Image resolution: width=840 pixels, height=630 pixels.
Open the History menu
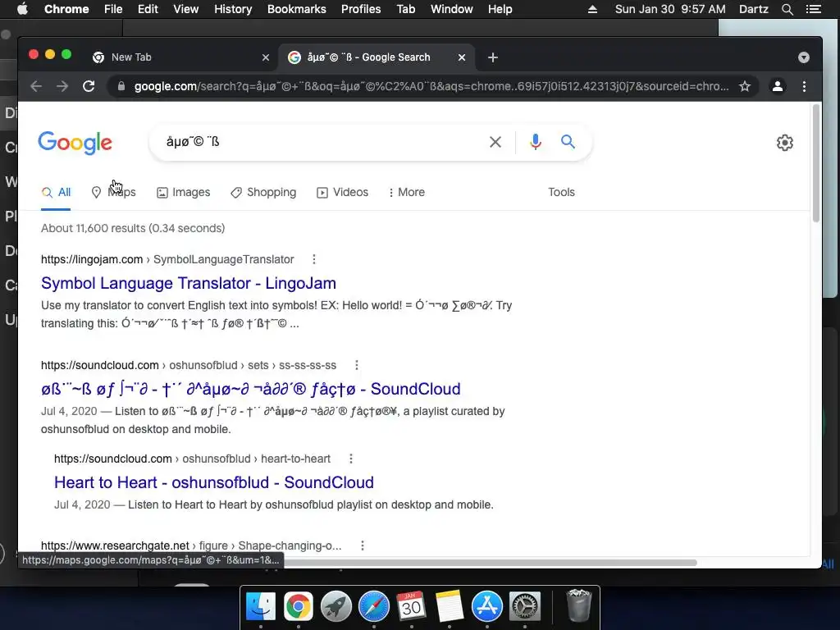click(233, 9)
